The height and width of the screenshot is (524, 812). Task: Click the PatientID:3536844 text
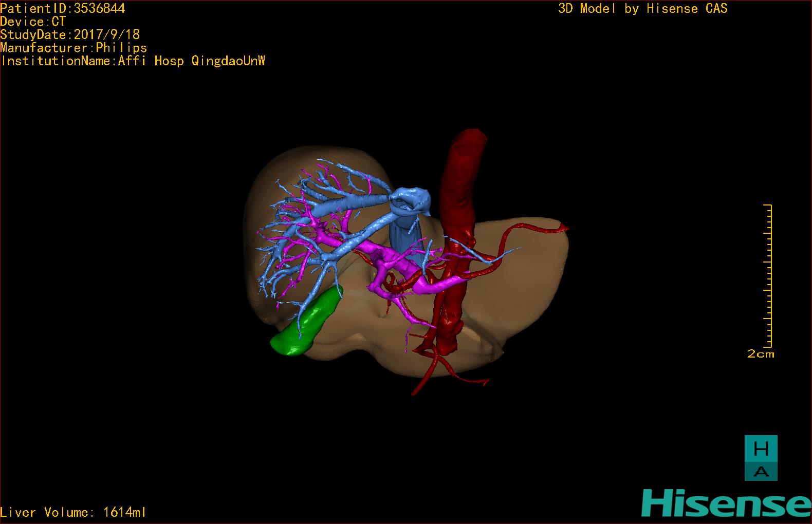tap(63, 9)
